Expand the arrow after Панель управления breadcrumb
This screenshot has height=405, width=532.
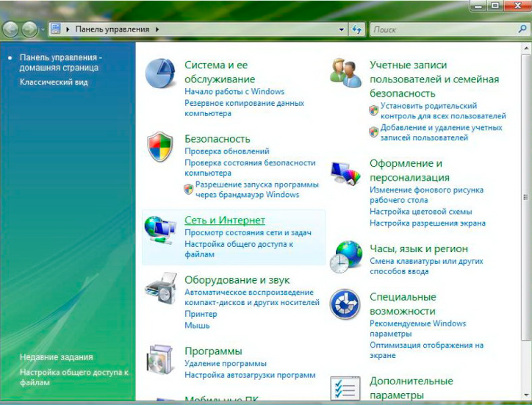pos(157,29)
